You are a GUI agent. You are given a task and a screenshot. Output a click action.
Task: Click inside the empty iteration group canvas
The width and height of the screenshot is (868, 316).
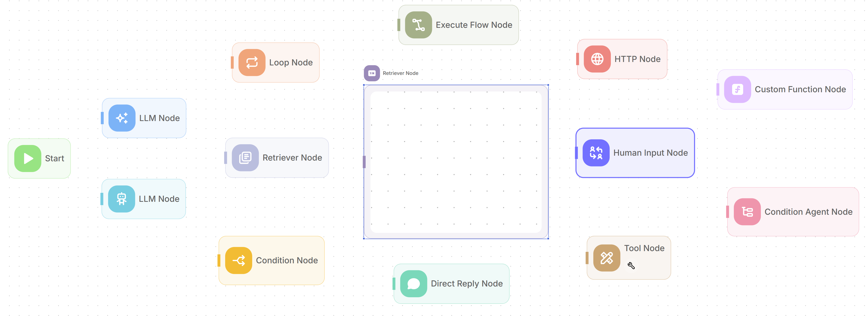click(x=455, y=162)
